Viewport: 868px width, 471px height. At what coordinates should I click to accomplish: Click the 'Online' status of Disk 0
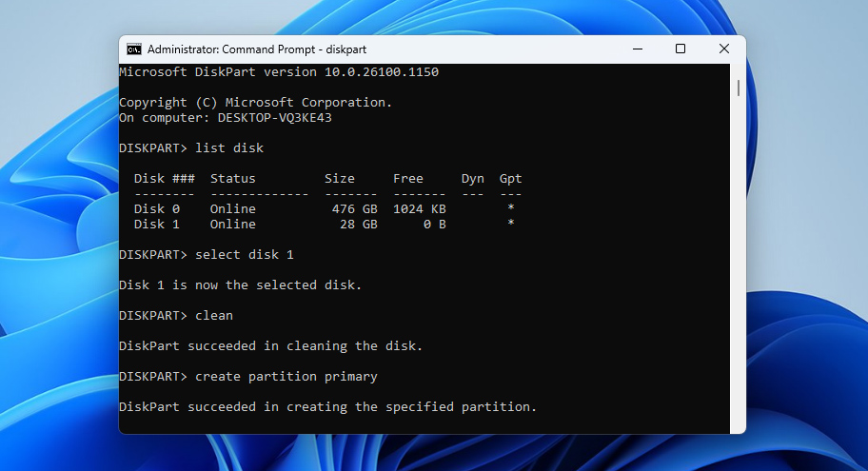232,209
